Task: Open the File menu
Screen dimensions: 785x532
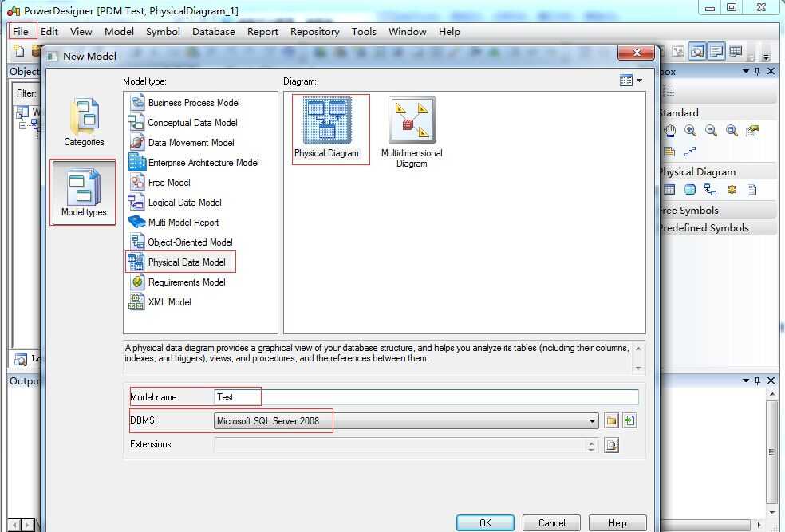Action: [x=21, y=32]
